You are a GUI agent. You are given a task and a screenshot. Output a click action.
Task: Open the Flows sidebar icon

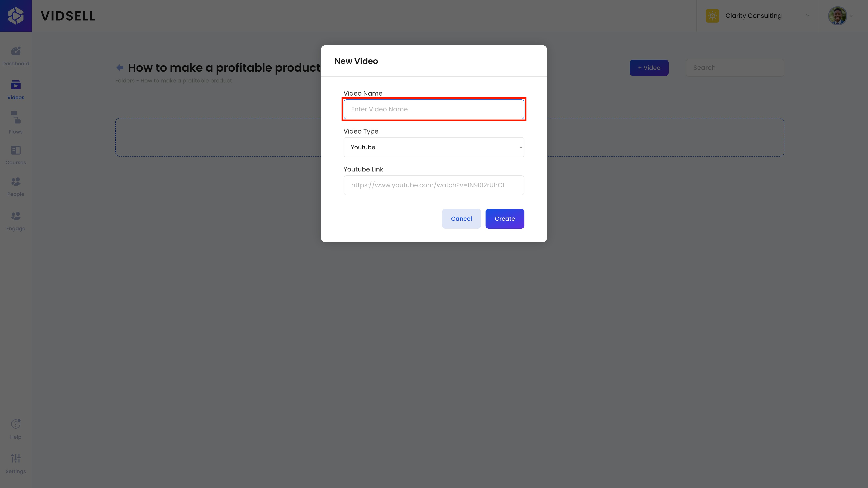click(x=16, y=117)
